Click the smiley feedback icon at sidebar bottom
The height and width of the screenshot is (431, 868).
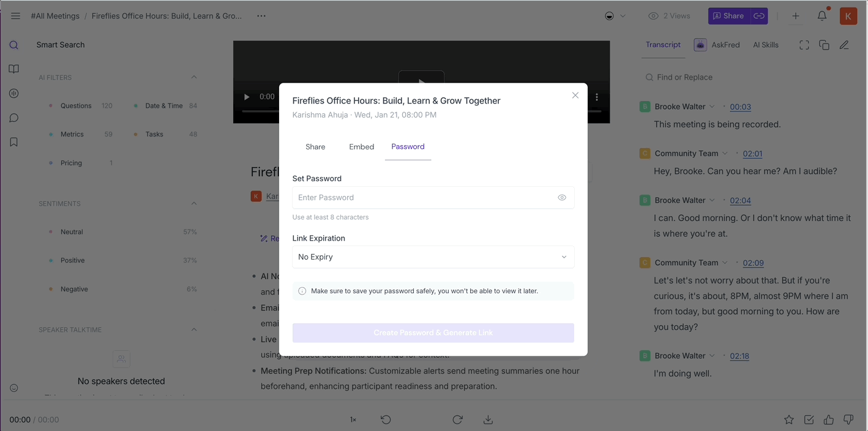(x=13, y=388)
